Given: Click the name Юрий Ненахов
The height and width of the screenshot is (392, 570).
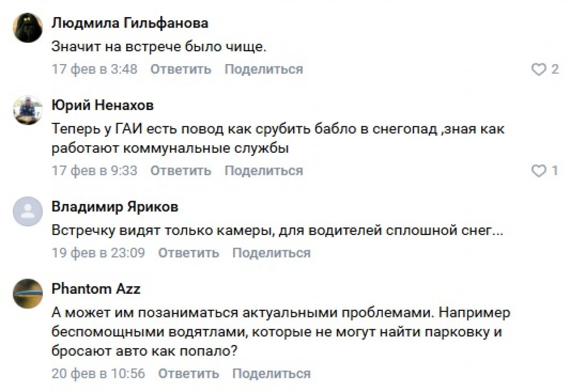Looking at the screenshot, I should tap(103, 105).
